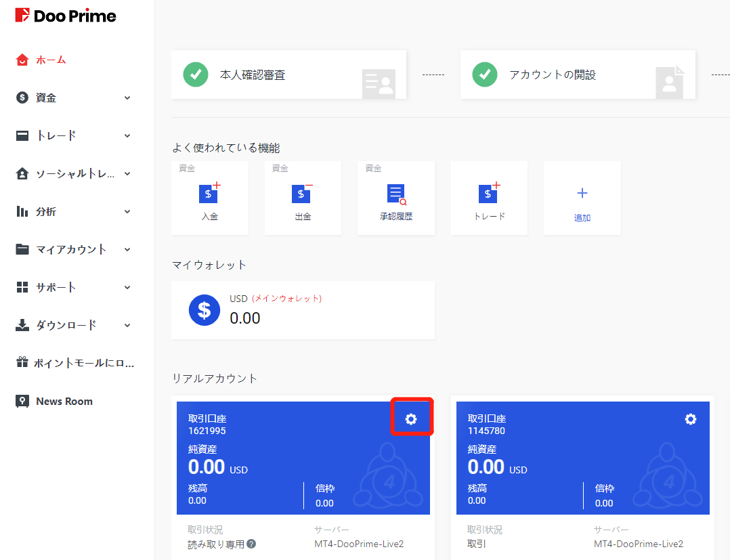Click the 取引 status under account 1145780
Viewport: 730px width, 560px height.
(476, 544)
